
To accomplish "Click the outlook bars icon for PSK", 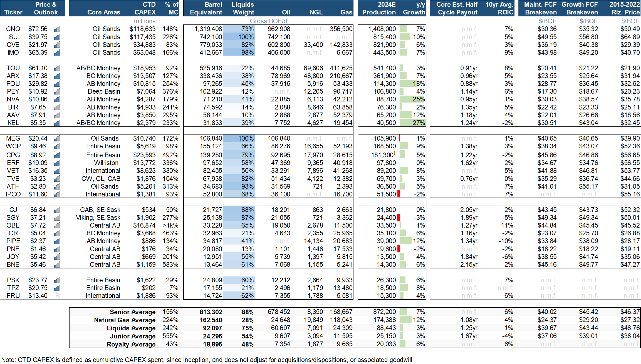I will point(57,280).
